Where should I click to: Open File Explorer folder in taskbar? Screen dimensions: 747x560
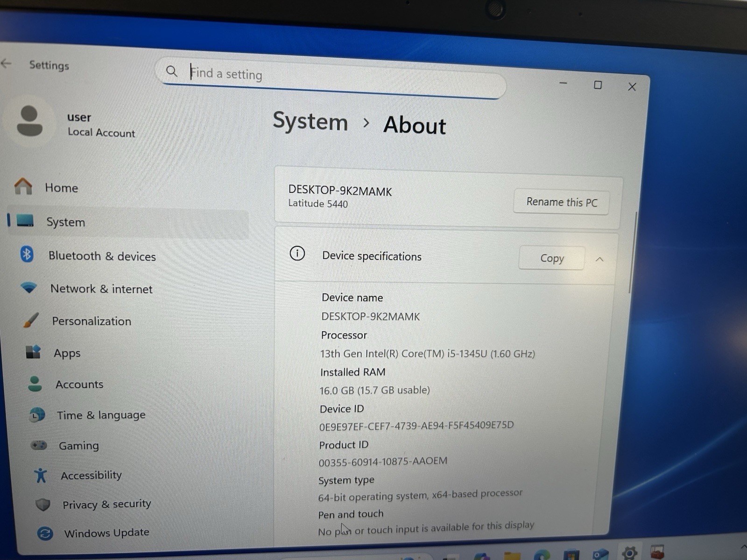[x=512, y=555]
